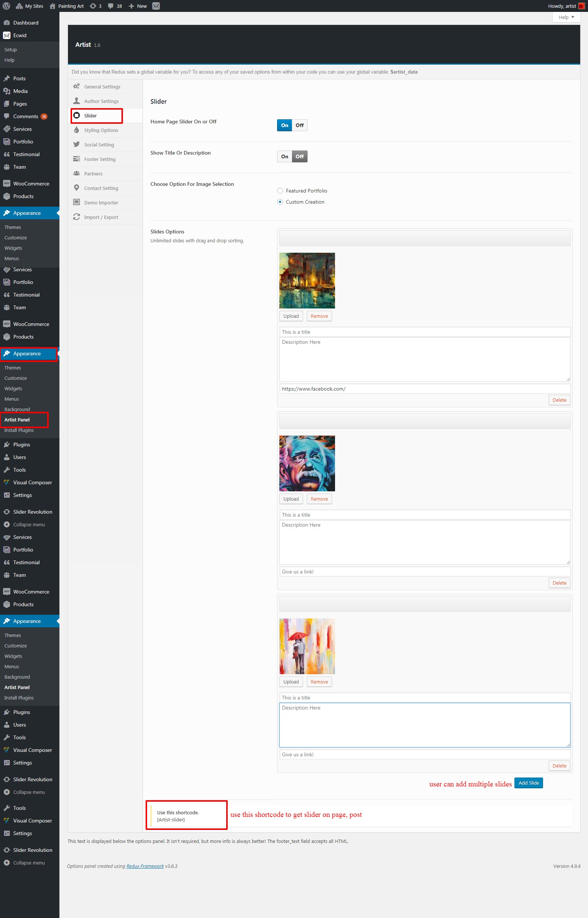Viewport: 588px width, 918px height.
Task: Select the Featured Portfolio radio option
Action: pos(280,191)
